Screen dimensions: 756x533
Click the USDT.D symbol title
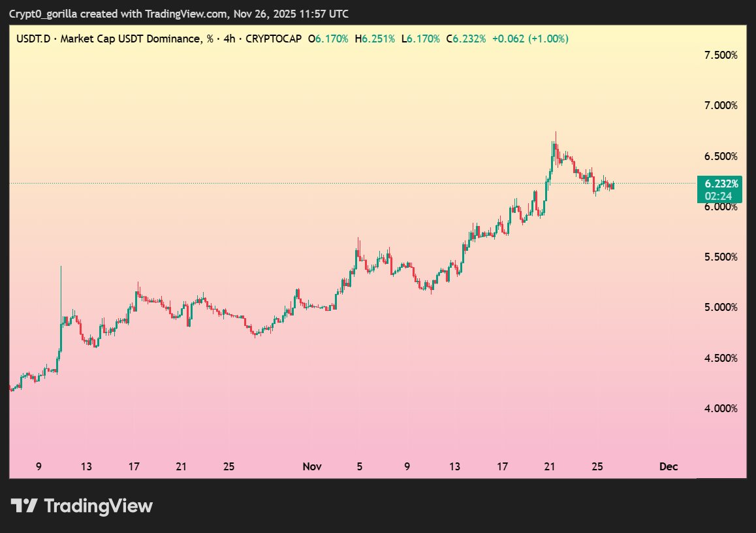[x=33, y=39]
